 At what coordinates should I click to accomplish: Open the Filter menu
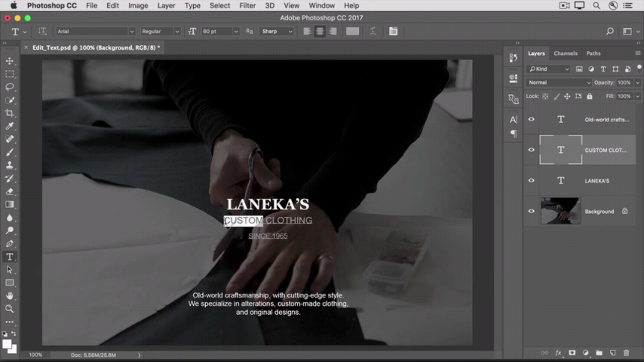coord(247,6)
